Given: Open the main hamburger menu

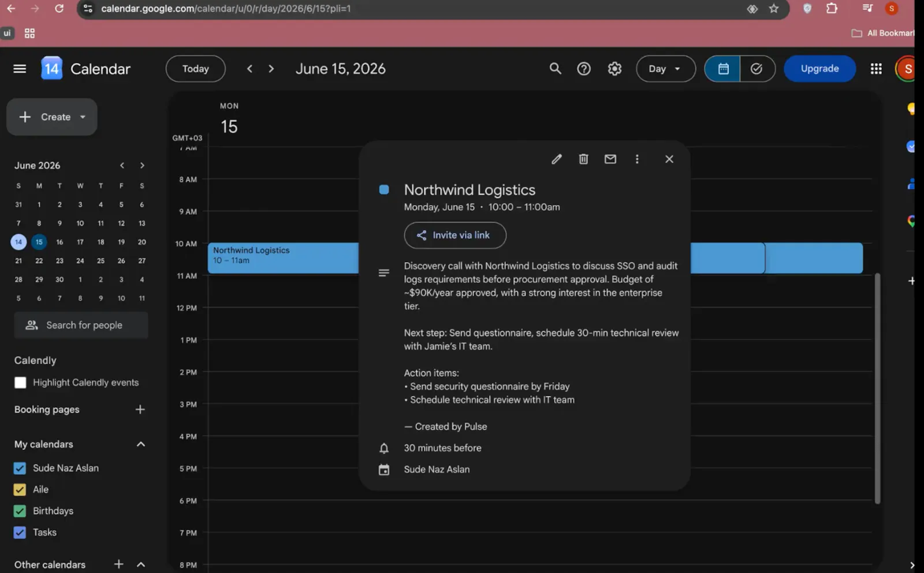Looking at the screenshot, I should click(x=20, y=69).
